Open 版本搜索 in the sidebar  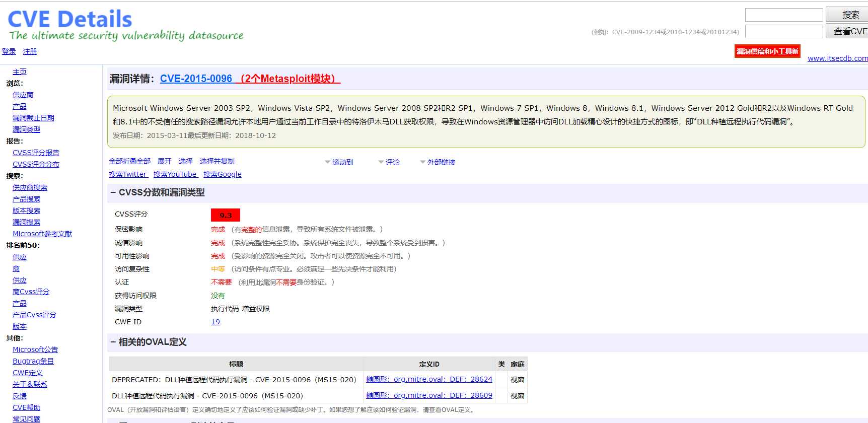click(26, 210)
